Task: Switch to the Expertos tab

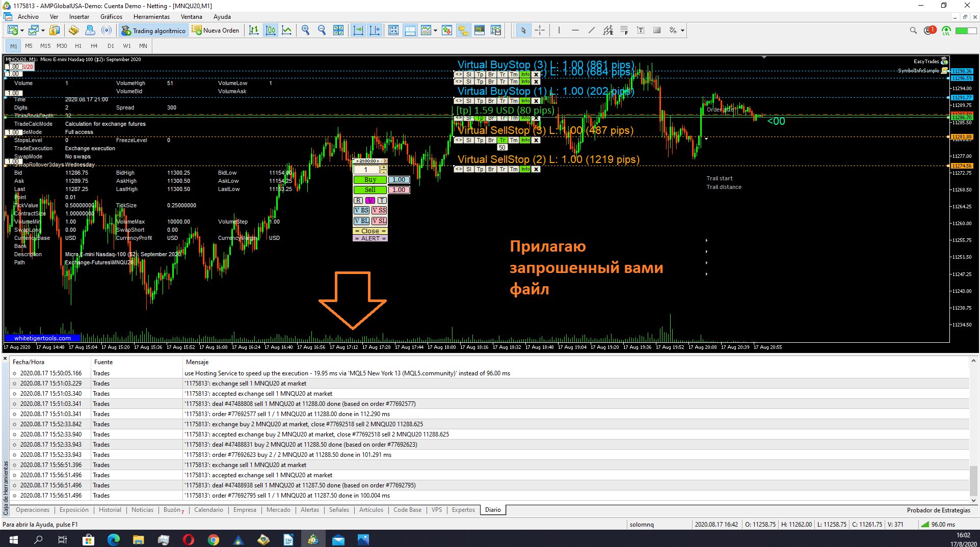Action: tap(463, 510)
